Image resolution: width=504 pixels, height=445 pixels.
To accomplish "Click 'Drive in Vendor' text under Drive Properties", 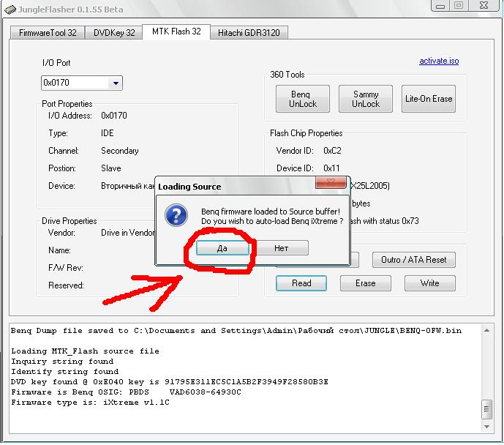I will (x=127, y=233).
